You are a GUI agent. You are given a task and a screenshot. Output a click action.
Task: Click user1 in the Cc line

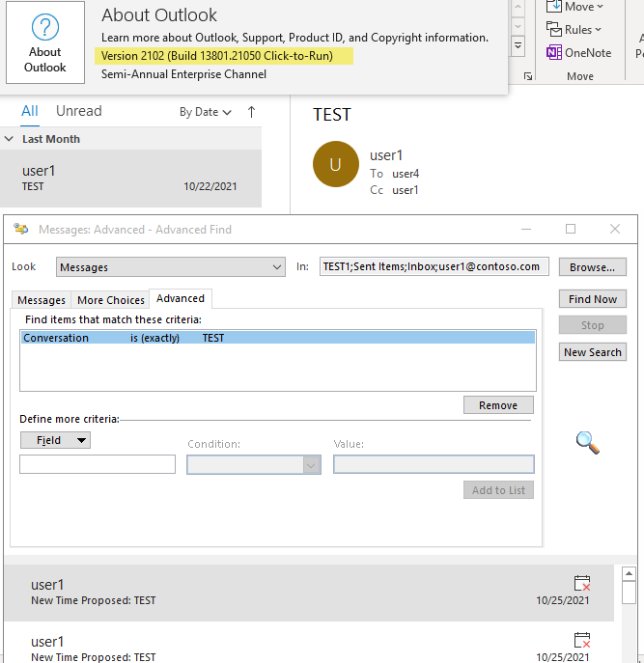pos(406,190)
